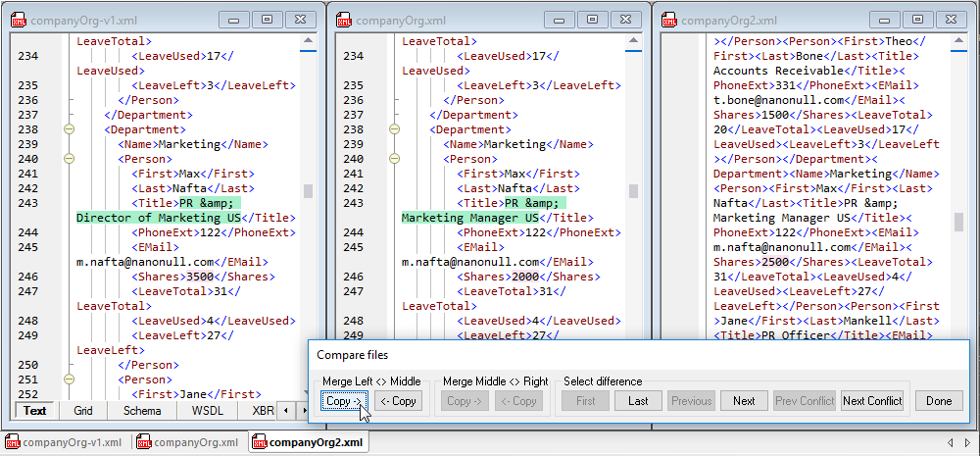Minimize the companyOrg2.xml window
This screenshot has height=456, width=980.
(884, 19)
